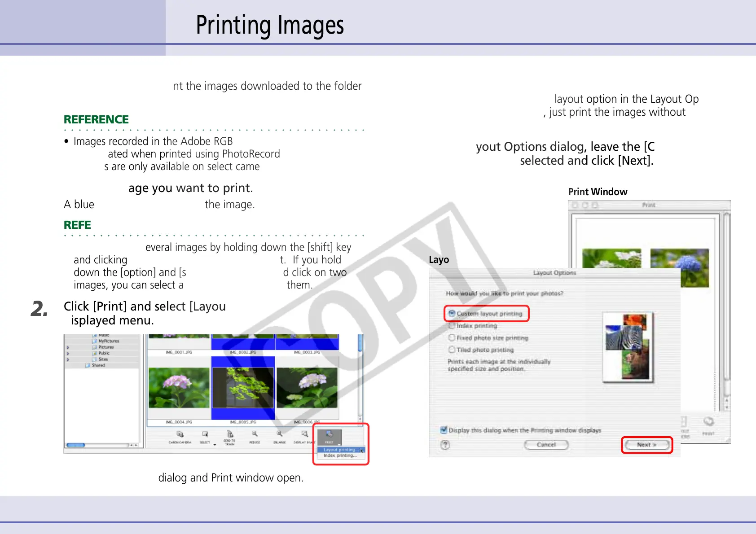This screenshot has width=756, height=534.
Task: Click the MyPictures folder icon
Action: point(95,341)
